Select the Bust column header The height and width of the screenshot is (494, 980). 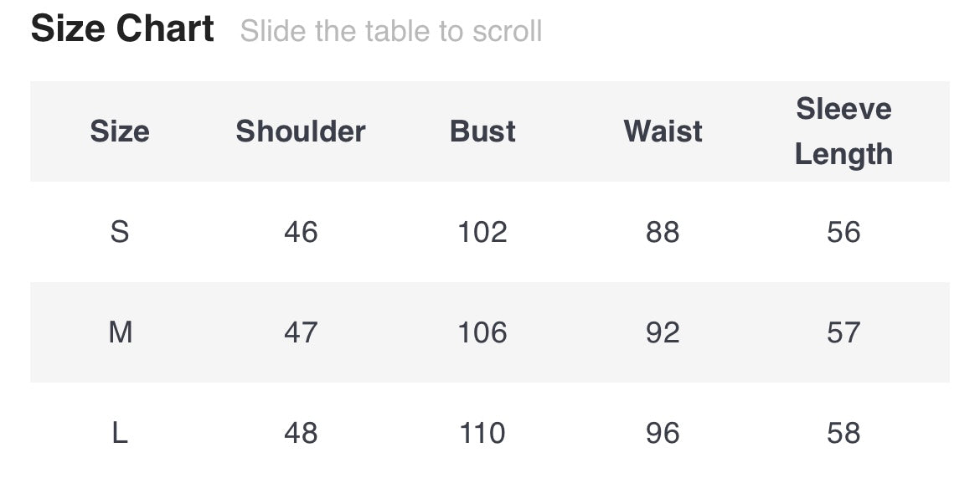coord(482,131)
